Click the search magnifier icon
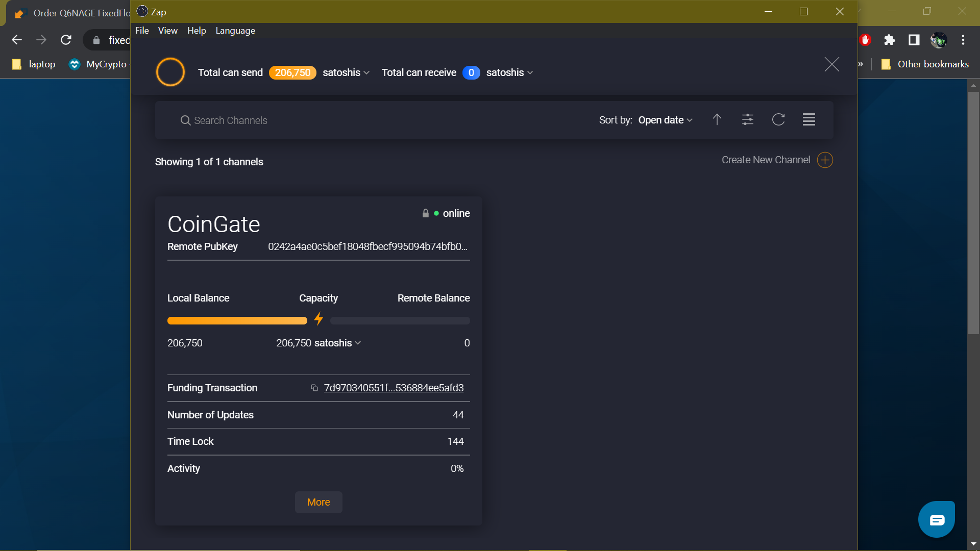980x551 pixels. pyautogui.click(x=185, y=120)
